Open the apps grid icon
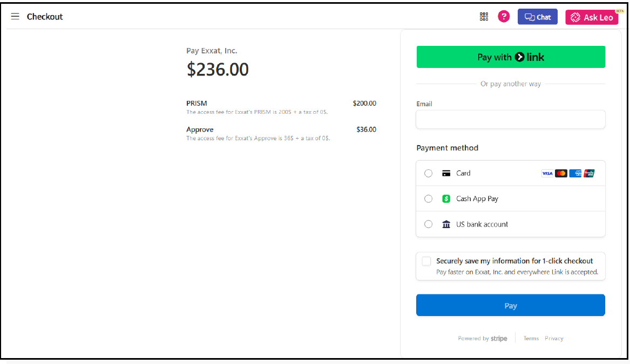The height and width of the screenshot is (364, 630). pyautogui.click(x=484, y=17)
